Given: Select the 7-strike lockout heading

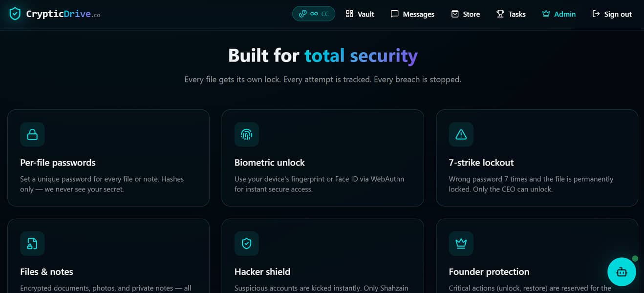Looking at the screenshot, I should (481, 163).
